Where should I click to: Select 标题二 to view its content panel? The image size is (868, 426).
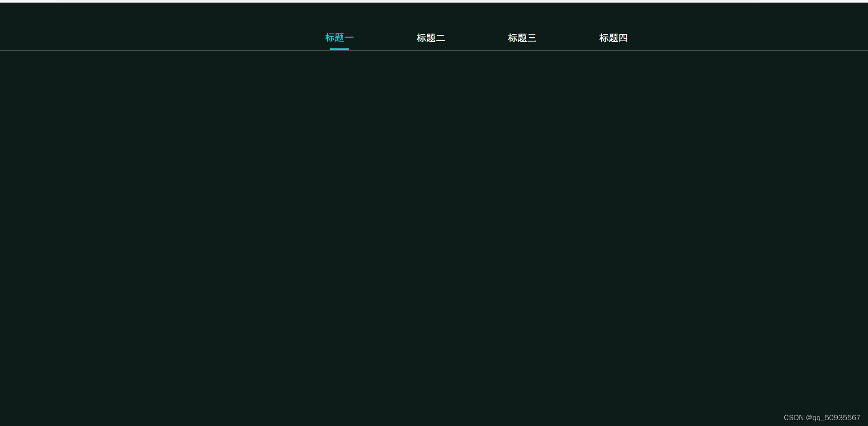[430, 38]
